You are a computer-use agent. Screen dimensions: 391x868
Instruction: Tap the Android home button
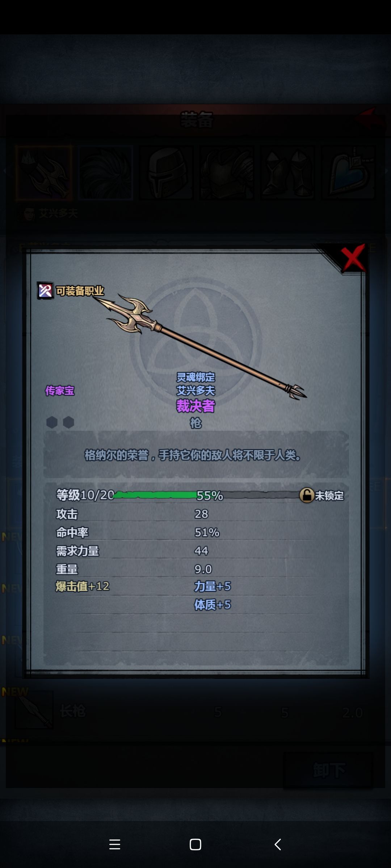(x=195, y=844)
